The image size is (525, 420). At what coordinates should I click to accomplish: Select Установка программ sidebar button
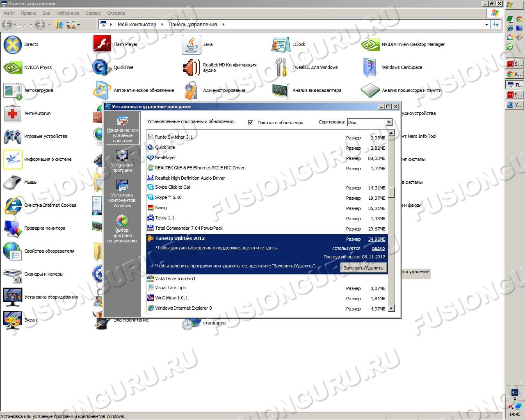coord(122,161)
